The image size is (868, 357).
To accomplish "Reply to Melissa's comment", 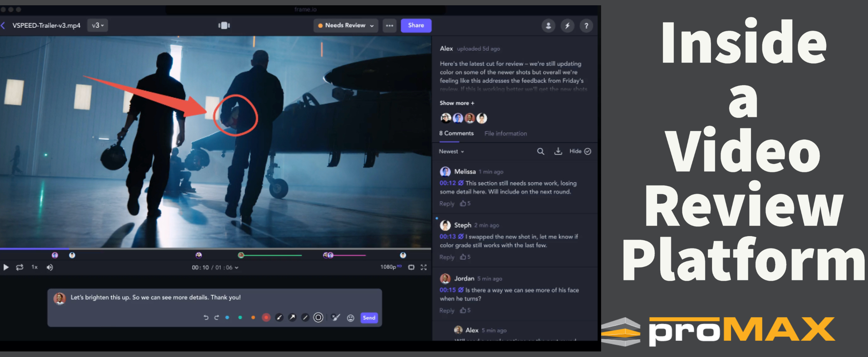I will 446,203.
